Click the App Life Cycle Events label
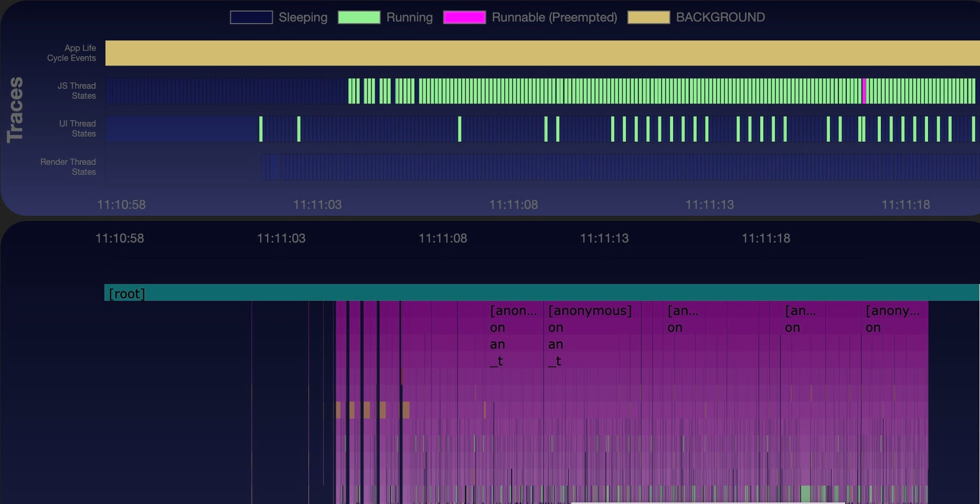The height and width of the screenshot is (504, 980). click(71, 52)
